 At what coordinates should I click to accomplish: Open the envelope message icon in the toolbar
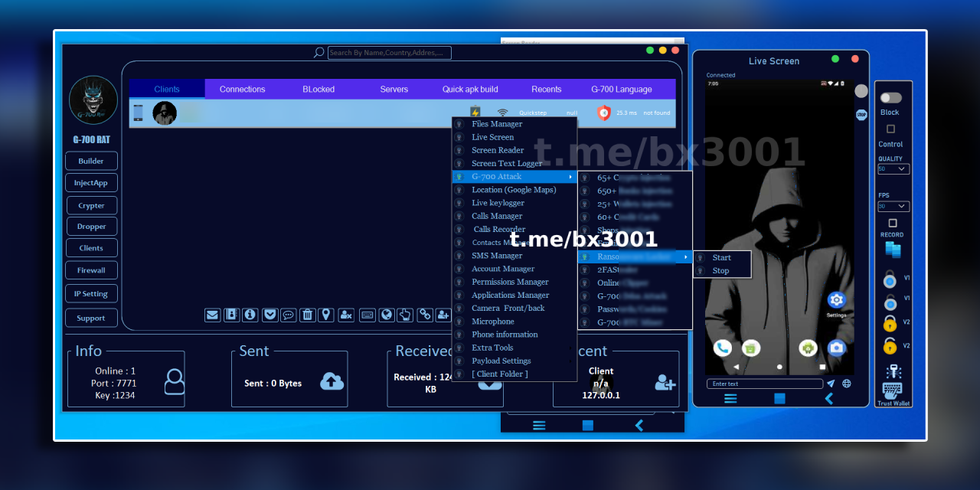coord(212,315)
